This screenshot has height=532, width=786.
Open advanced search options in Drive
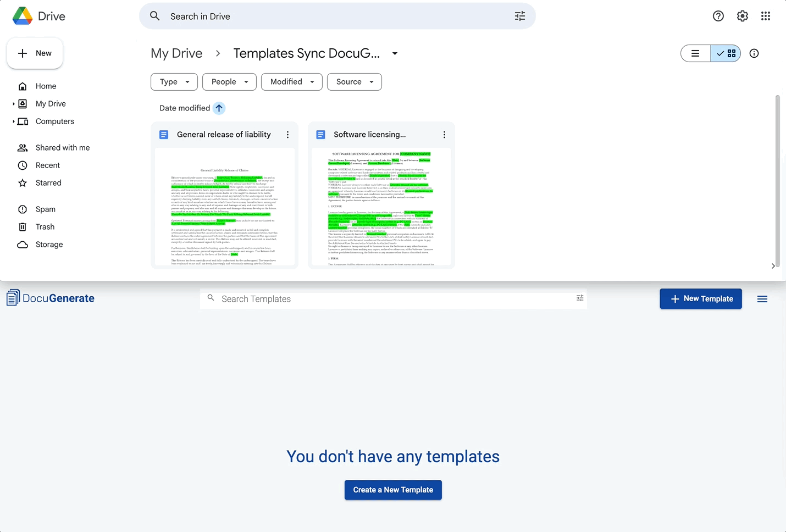coord(520,16)
